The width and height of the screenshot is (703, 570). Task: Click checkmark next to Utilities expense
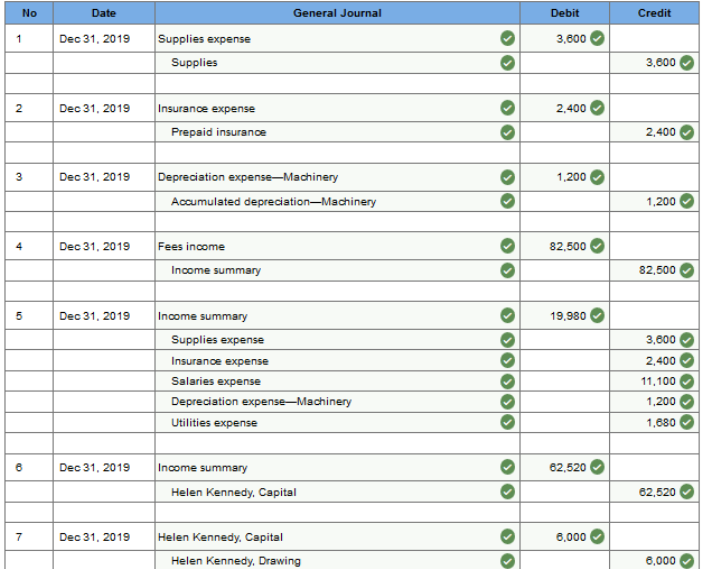[x=508, y=423]
